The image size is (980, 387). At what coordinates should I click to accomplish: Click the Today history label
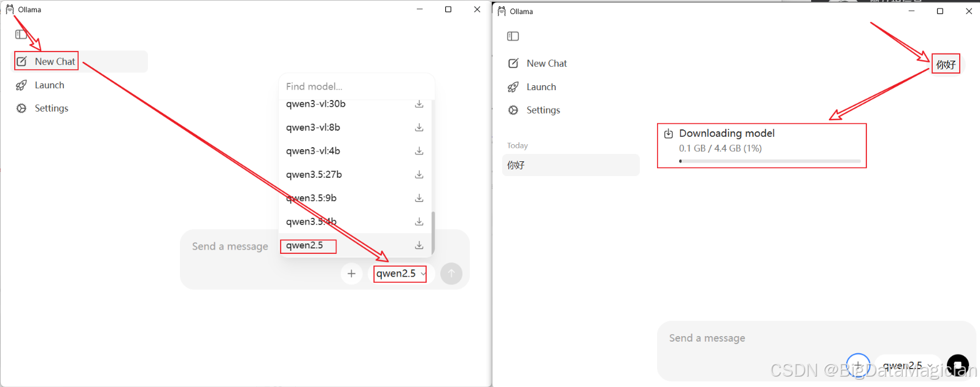[518, 145]
